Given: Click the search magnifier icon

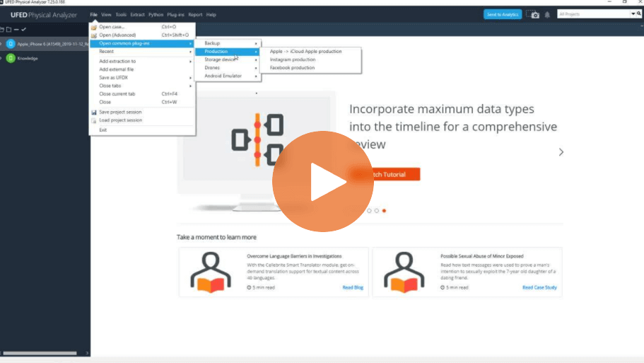Looking at the screenshot, I should tap(638, 13).
